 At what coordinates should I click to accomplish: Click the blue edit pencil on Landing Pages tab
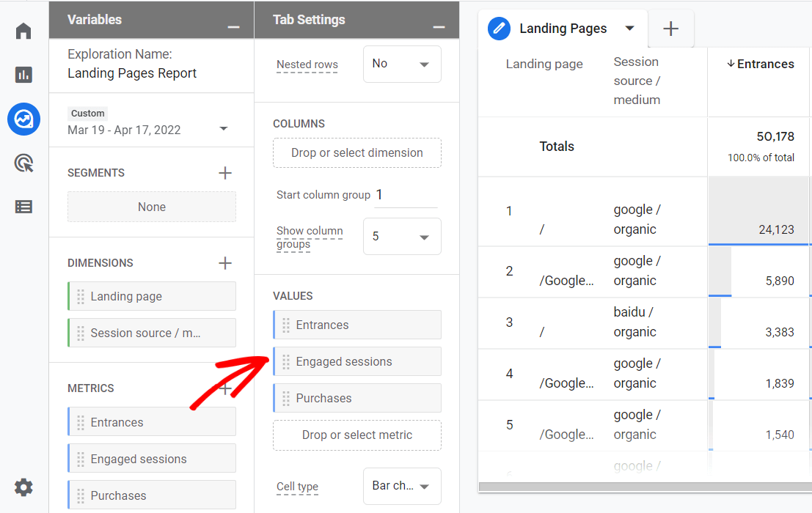pos(500,29)
